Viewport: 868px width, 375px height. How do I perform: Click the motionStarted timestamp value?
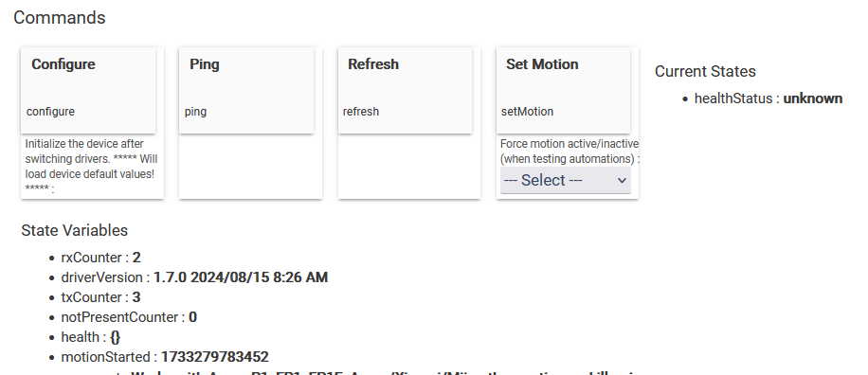coord(215,357)
